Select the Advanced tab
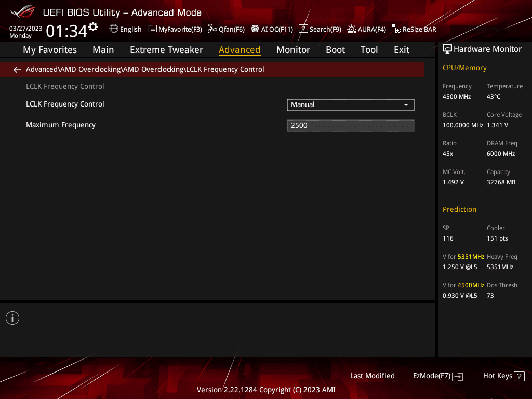 (x=240, y=50)
